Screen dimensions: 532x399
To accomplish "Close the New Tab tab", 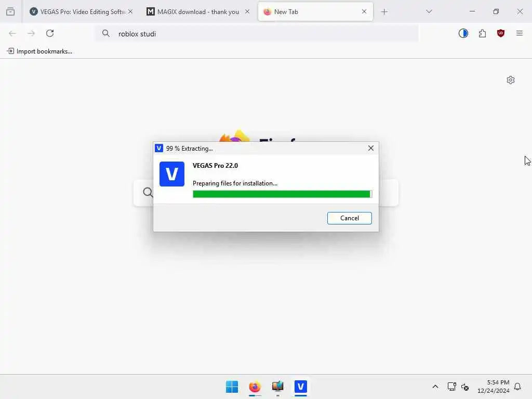I will tap(364, 11).
